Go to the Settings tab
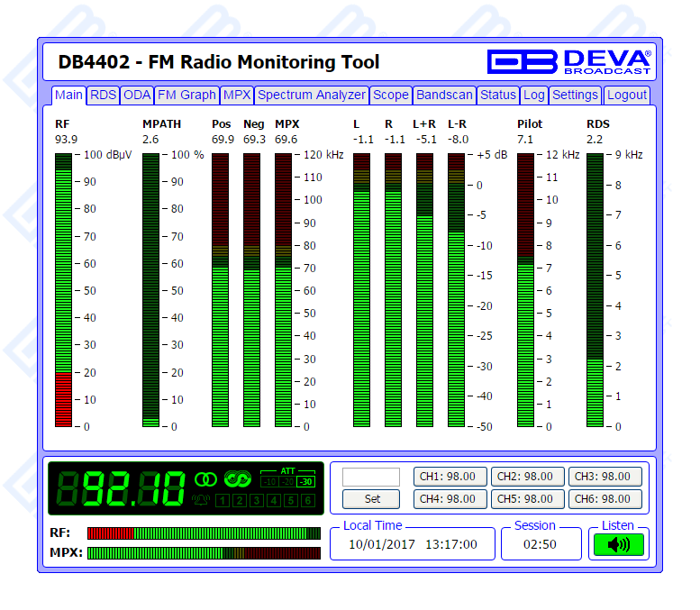This screenshot has width=700, height=610. [x=575, y=95]
